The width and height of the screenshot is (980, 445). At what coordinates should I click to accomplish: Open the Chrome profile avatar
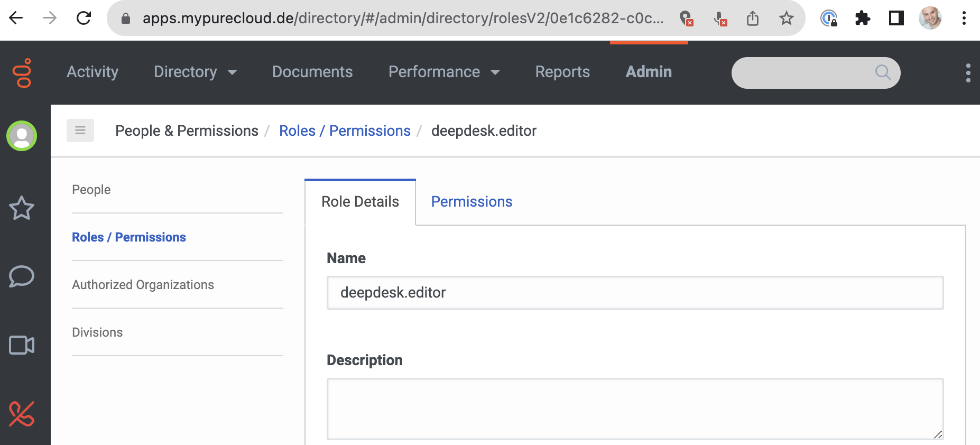[x=930, y=18]
